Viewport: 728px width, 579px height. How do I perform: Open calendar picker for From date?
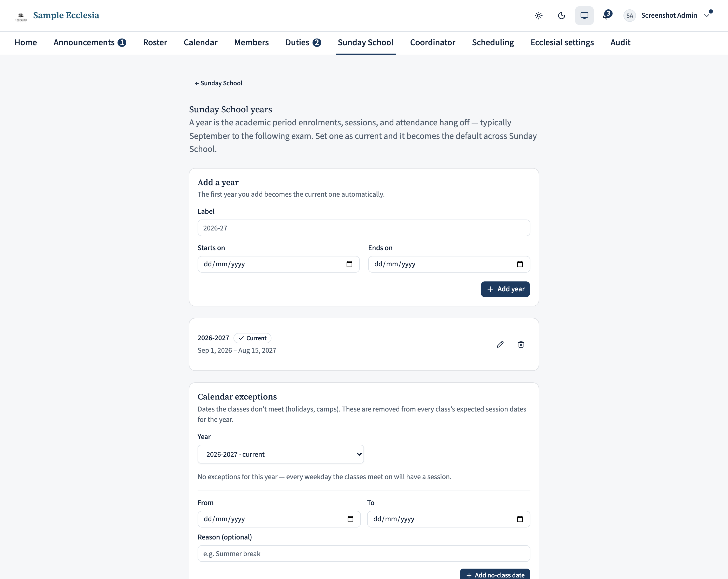point(350,519)
